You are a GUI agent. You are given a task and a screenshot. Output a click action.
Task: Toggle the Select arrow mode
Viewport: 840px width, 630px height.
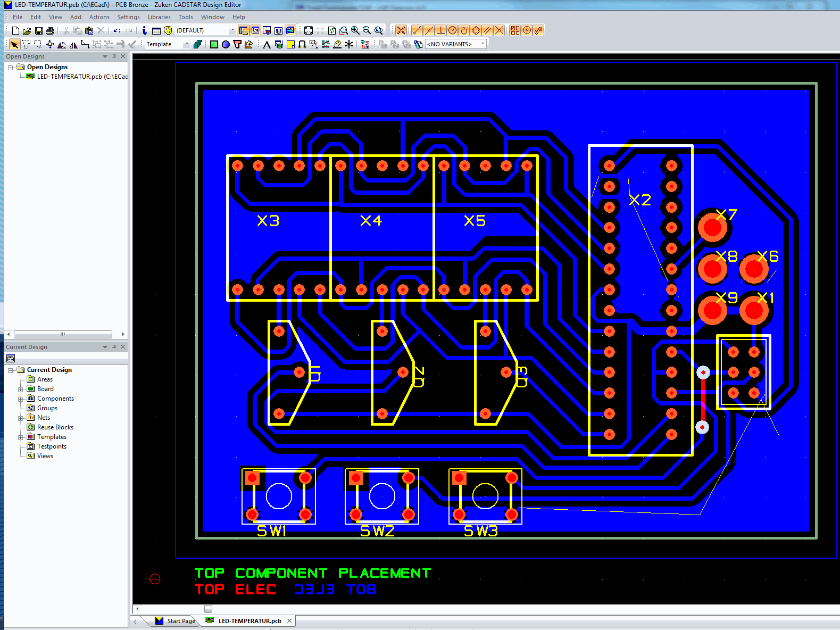[14, 45]
